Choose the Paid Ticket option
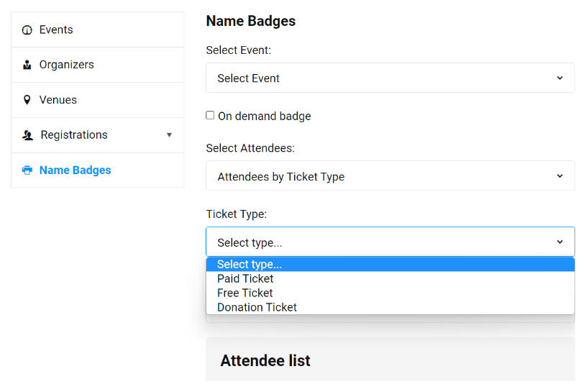Viewport: 586px width, 392px height. pyautogui.click(x=390, y=278)
